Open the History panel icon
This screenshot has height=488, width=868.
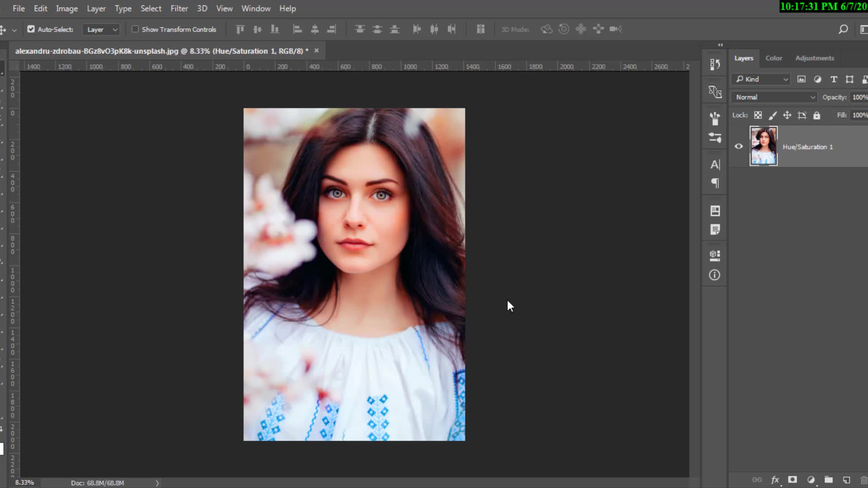pos(715,65)
